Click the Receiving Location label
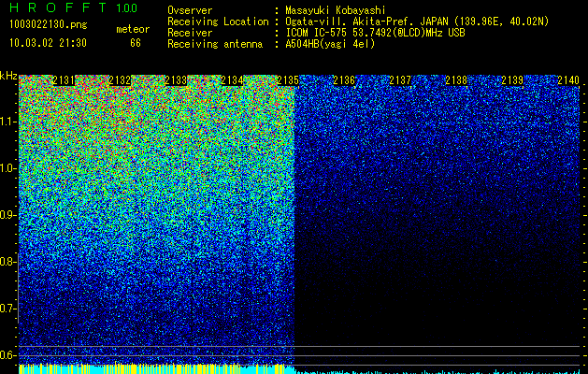The width and height of the screenshot is (588, 374). pos(218,22)
